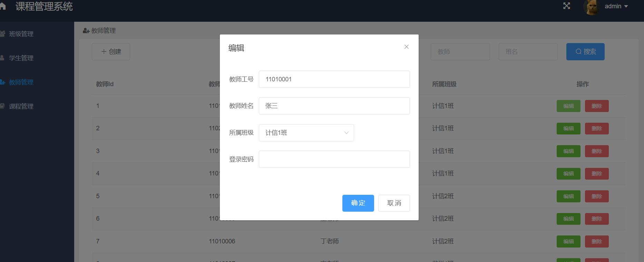Open the admin user dropdown
Screen dimensions: 644x262
coord(616,6)
